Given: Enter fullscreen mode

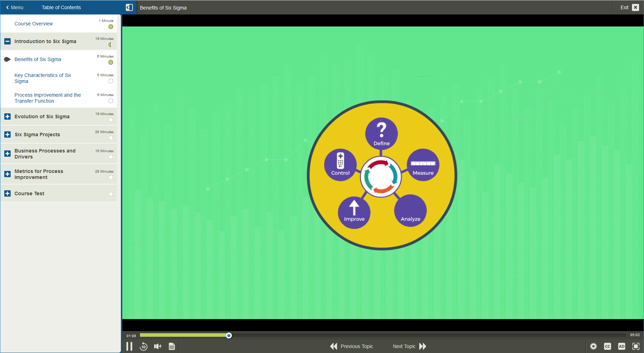Looking at the screenshot, I should [636, 346].
